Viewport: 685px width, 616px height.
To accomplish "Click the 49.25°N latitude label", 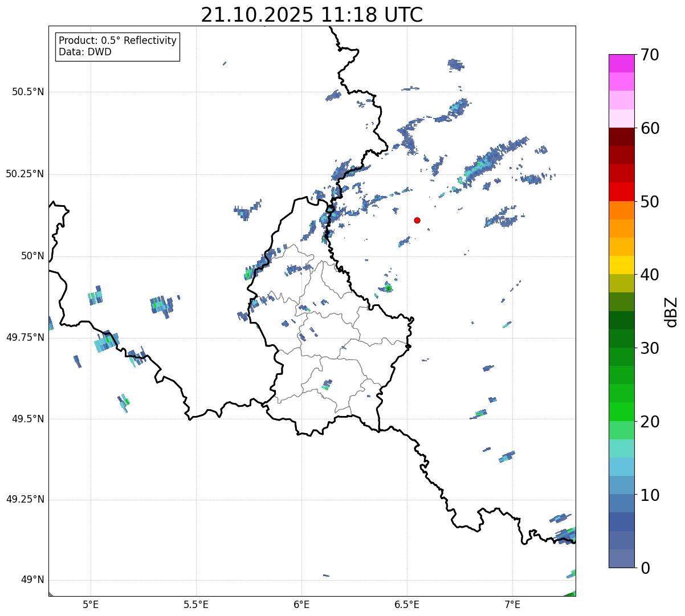I will click(25, 500).
